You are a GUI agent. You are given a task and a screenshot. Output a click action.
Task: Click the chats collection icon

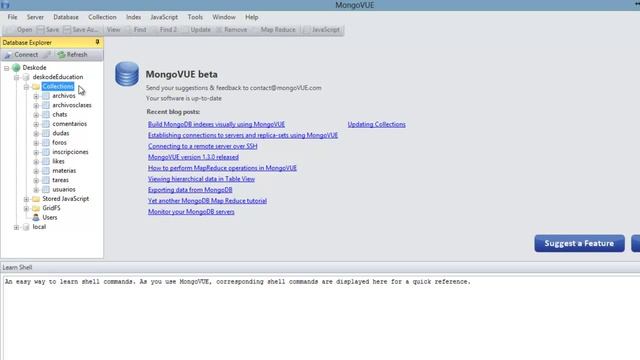pos(46,115)
